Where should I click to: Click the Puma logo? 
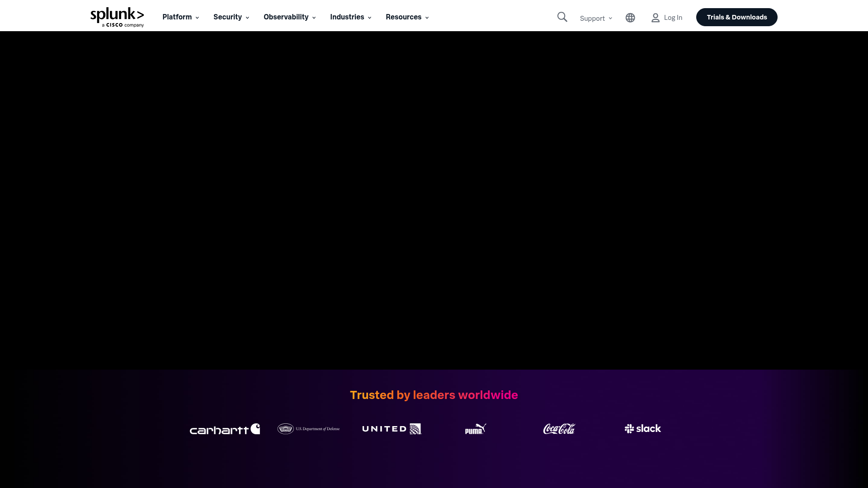[475, 429]
